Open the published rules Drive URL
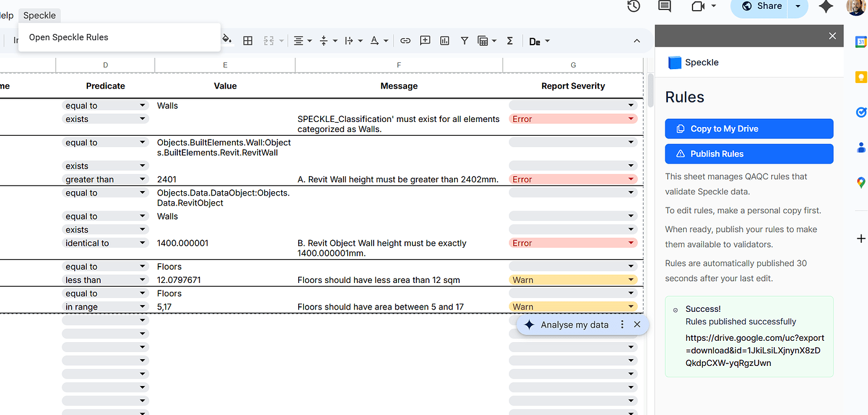Screen dimensions: 868x415 (x=755, y=350)
